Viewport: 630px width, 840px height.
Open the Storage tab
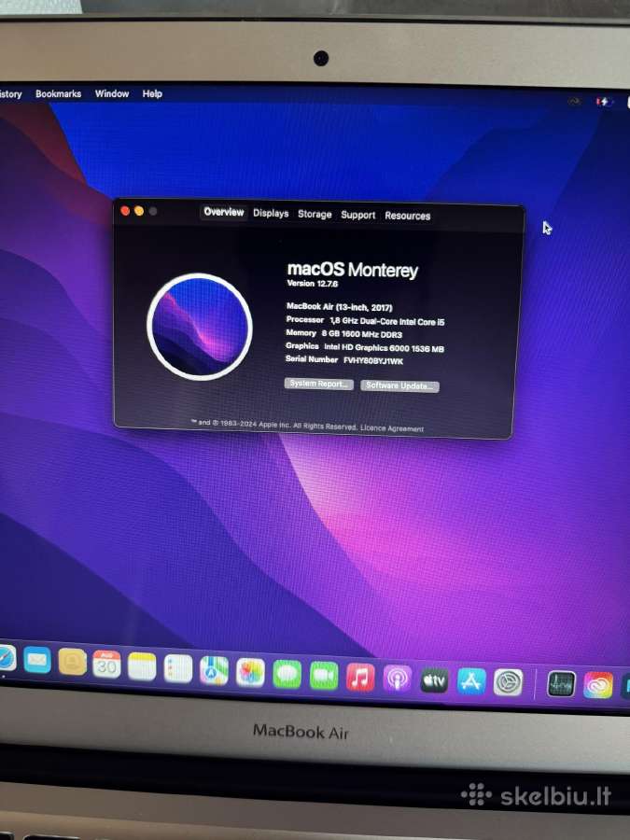(315, 215)
